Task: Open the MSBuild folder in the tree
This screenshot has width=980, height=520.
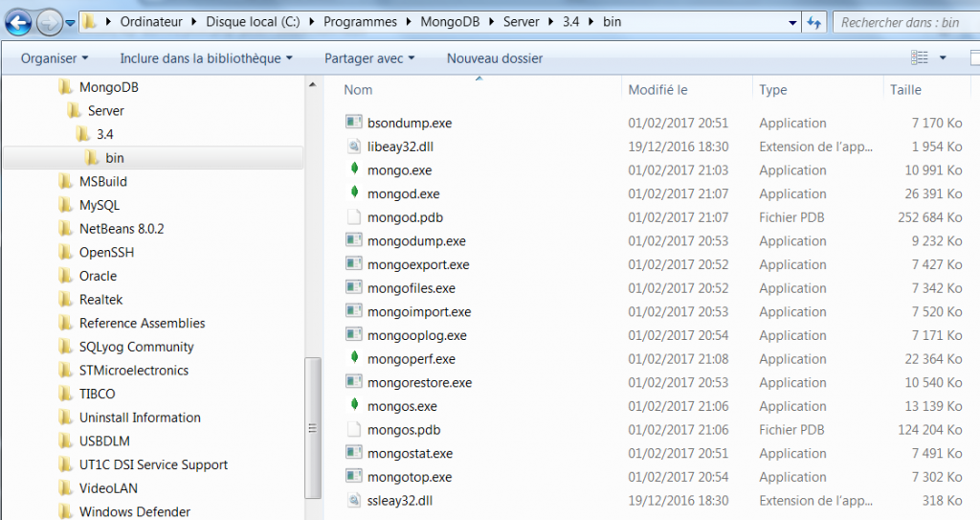Action: (102, 181)
